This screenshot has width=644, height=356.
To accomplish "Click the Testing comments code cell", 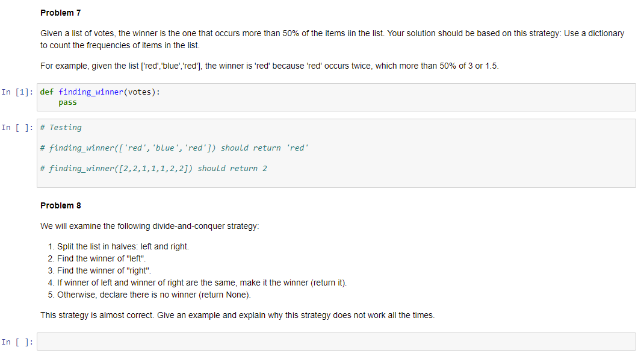I will 336,154.
